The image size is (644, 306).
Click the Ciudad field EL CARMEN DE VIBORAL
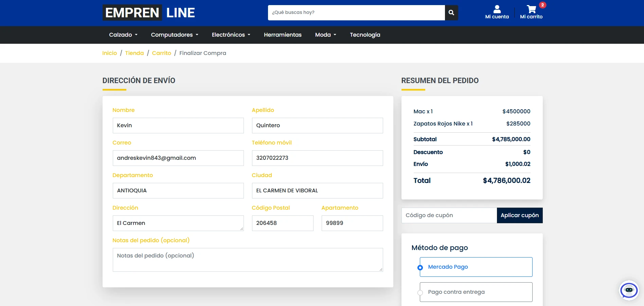318,191
